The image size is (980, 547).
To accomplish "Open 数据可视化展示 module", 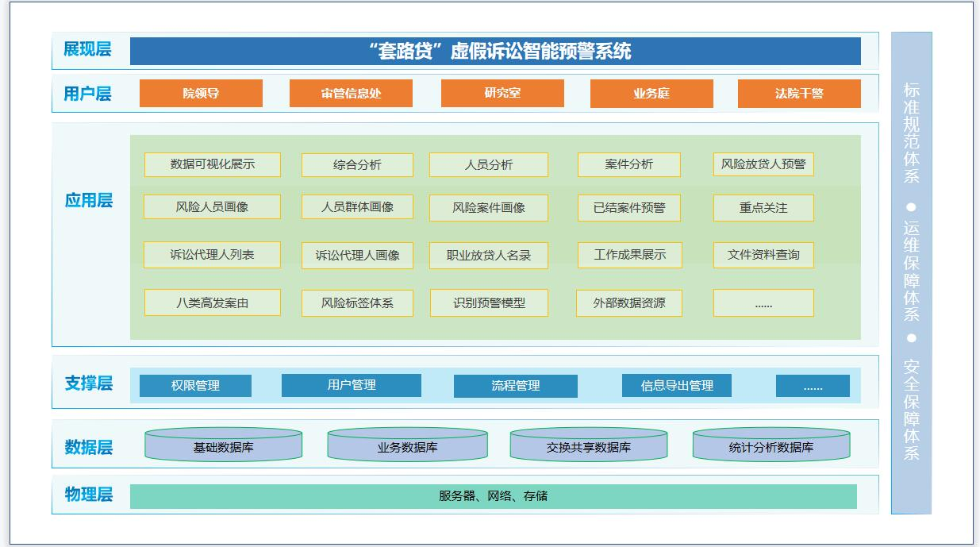I will click(x=212, y=164).
